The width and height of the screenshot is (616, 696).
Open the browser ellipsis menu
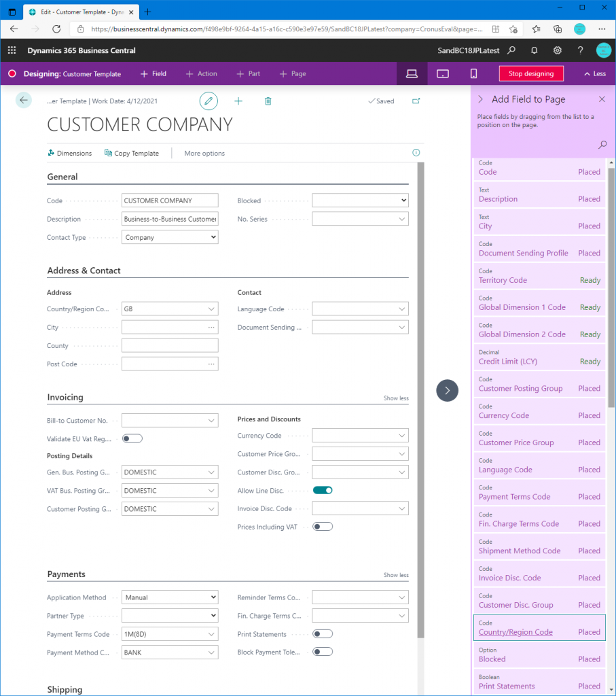tap(602, 29)
